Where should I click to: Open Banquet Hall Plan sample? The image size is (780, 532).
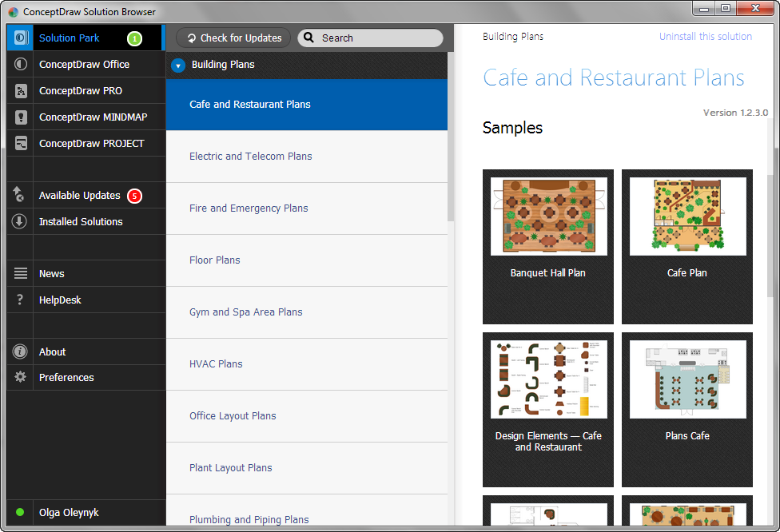pyautogui.click(x=548, y=247)
